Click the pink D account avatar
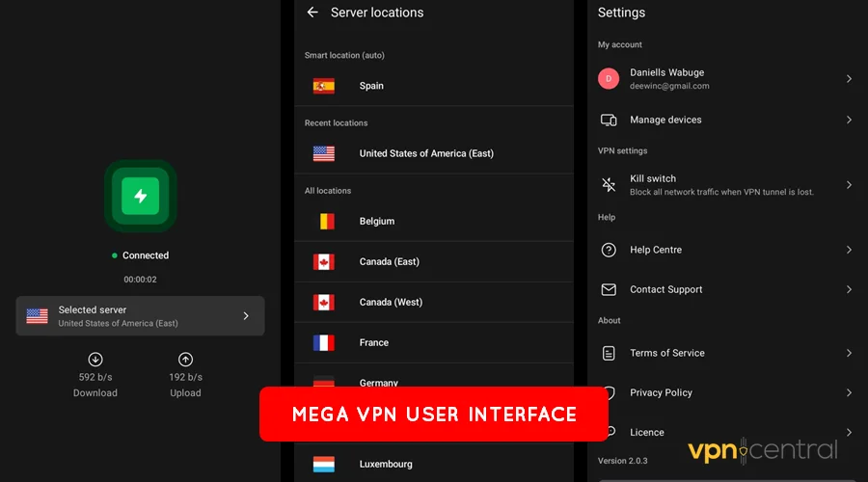 609,79
